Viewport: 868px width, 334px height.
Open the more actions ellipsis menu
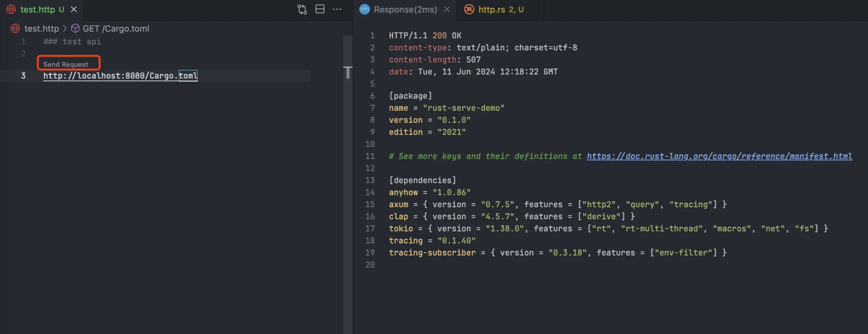(x=337, y=9)
